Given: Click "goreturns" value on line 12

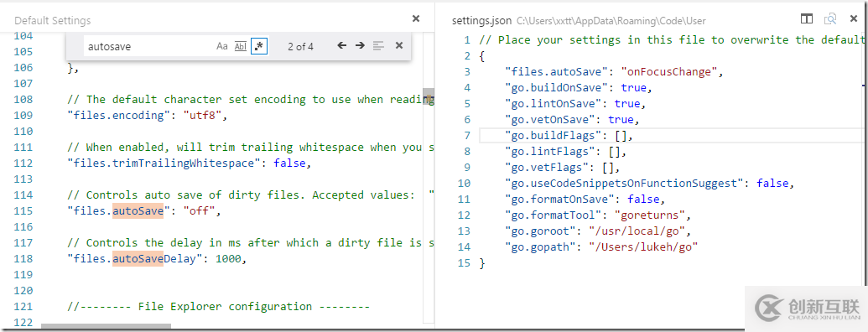Looking at the screenshot, I should point(650,215).
